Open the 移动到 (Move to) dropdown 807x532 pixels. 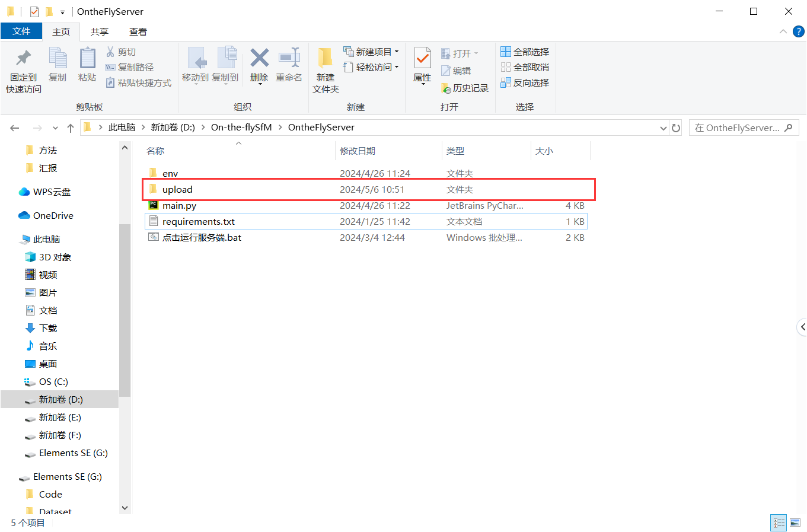tap(197, 67)
